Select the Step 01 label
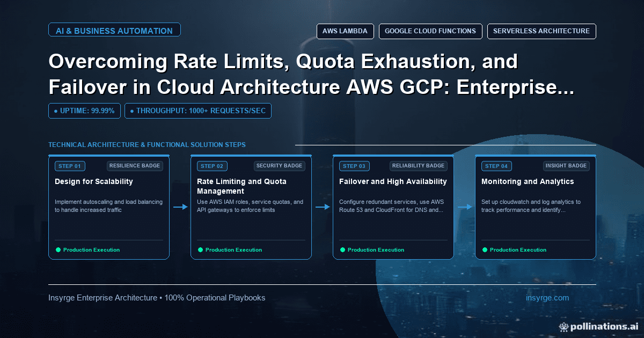The image size is (644, 338). click(70, 166)
